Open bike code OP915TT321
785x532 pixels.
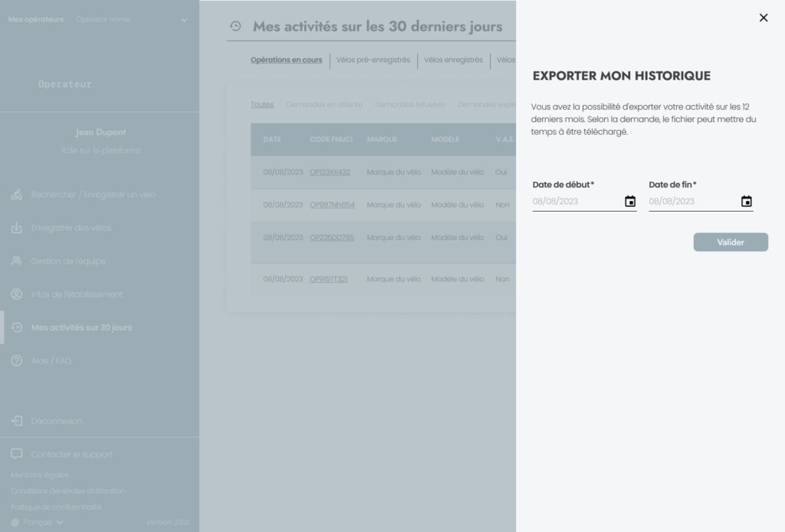[x=328, y=279]
